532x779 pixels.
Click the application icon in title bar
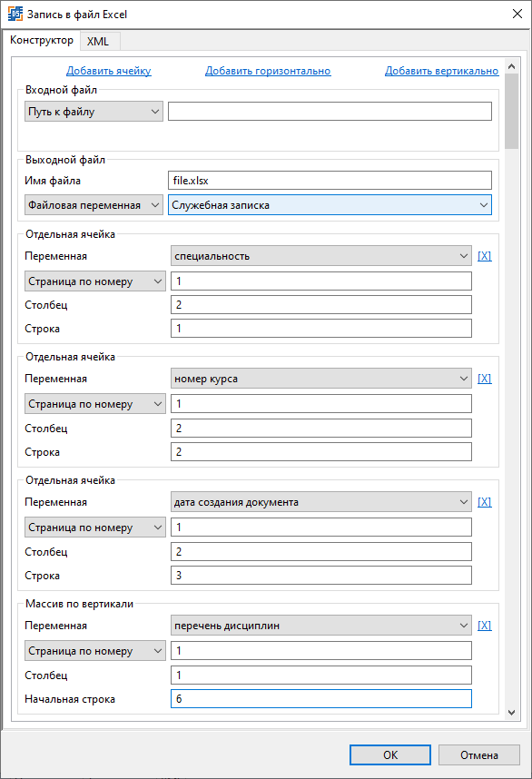15,14
